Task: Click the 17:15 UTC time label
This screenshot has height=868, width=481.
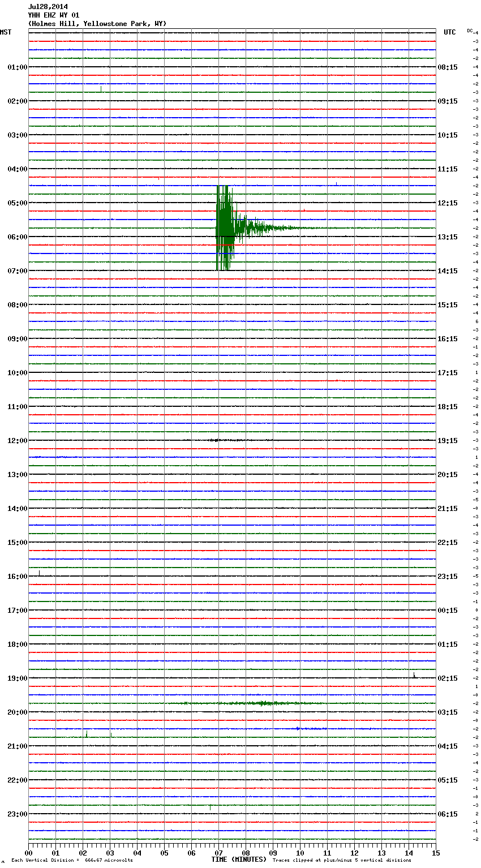Action: (x=448, y=373)
